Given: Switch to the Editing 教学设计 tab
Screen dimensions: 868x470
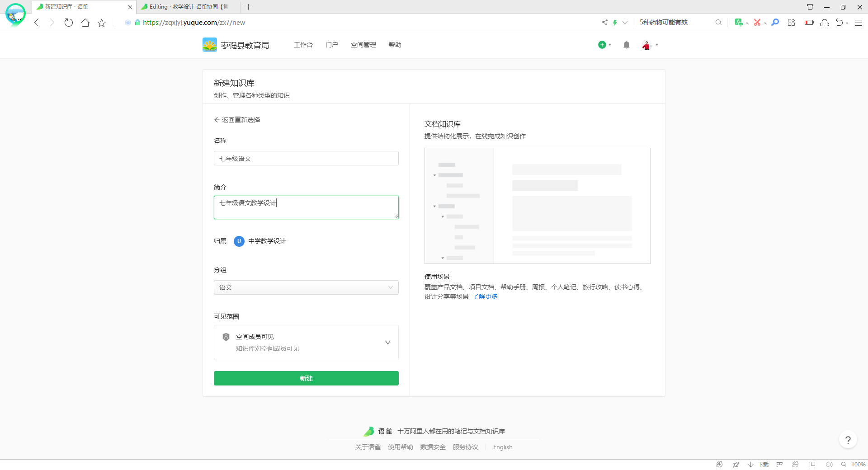Looking at the screenshot, I should pos(189,7).
